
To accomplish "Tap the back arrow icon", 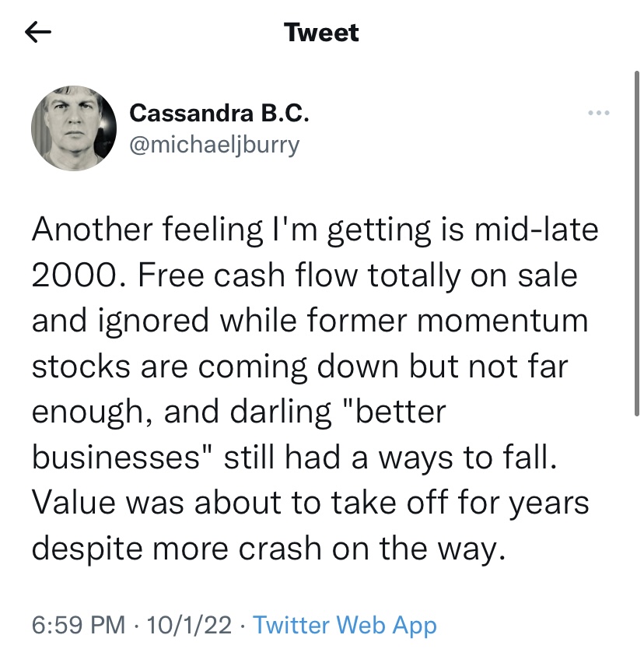I will tap(38, 32).
